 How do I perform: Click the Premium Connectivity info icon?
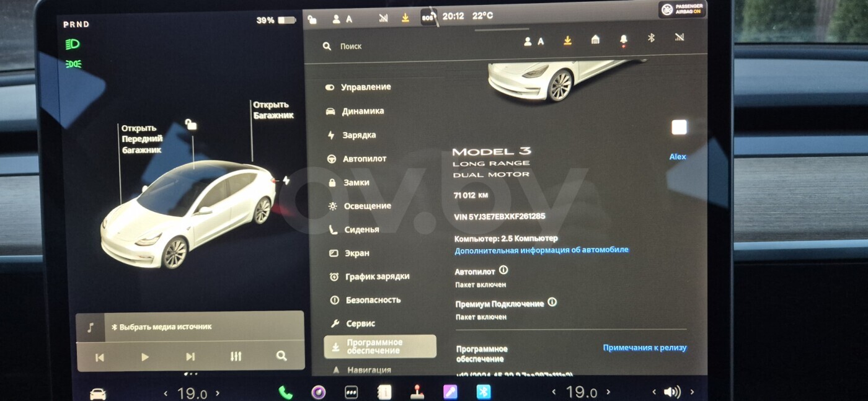[x=552, y=302]
